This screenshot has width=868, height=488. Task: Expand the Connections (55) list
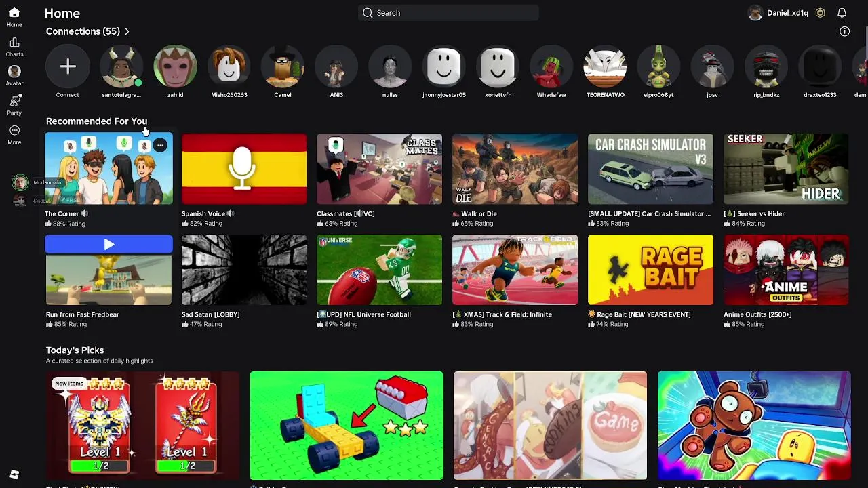(x=87, y=31)
